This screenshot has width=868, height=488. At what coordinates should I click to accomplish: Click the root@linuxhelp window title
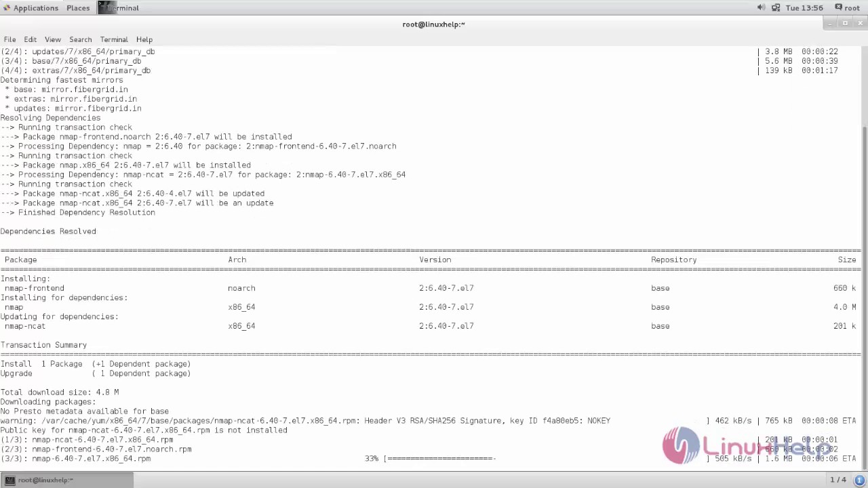[433, 24]
